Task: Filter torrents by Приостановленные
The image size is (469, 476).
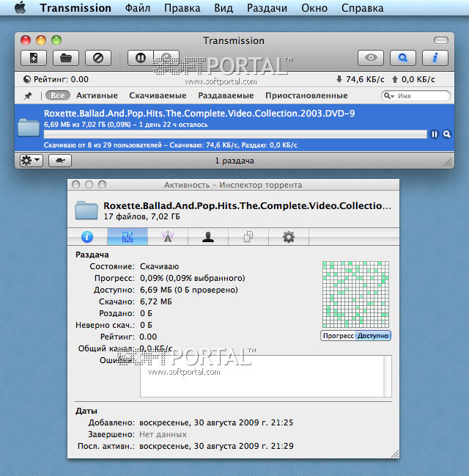Action: point(306,95)
